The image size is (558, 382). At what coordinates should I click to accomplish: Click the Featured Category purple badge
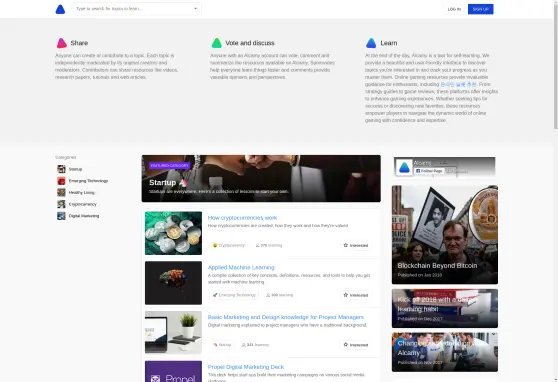coord(169,166)
